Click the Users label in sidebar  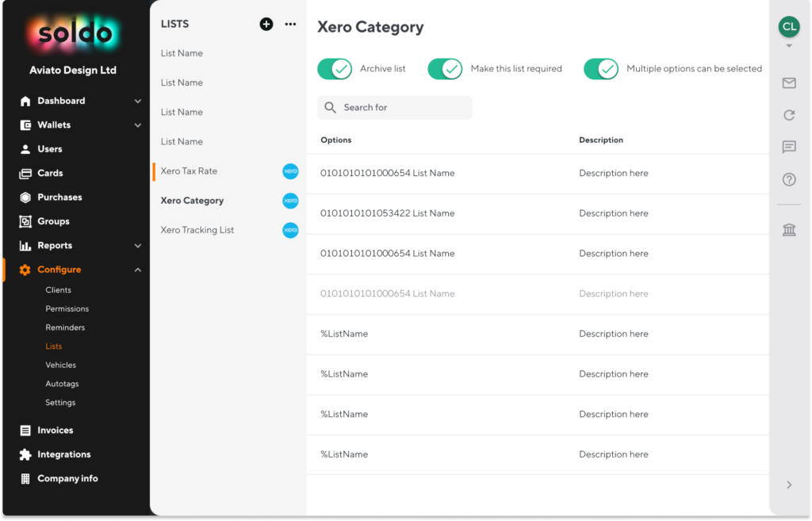[x=50, y=149]
